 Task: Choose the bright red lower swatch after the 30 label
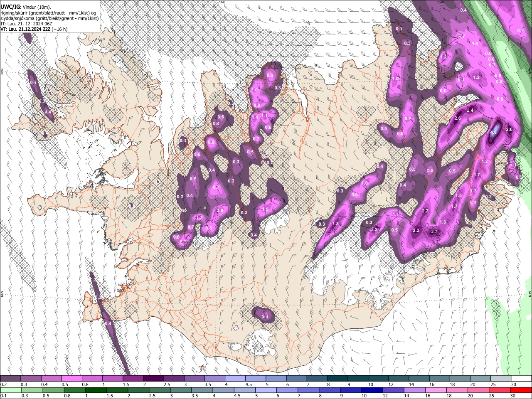pos(521,390)
